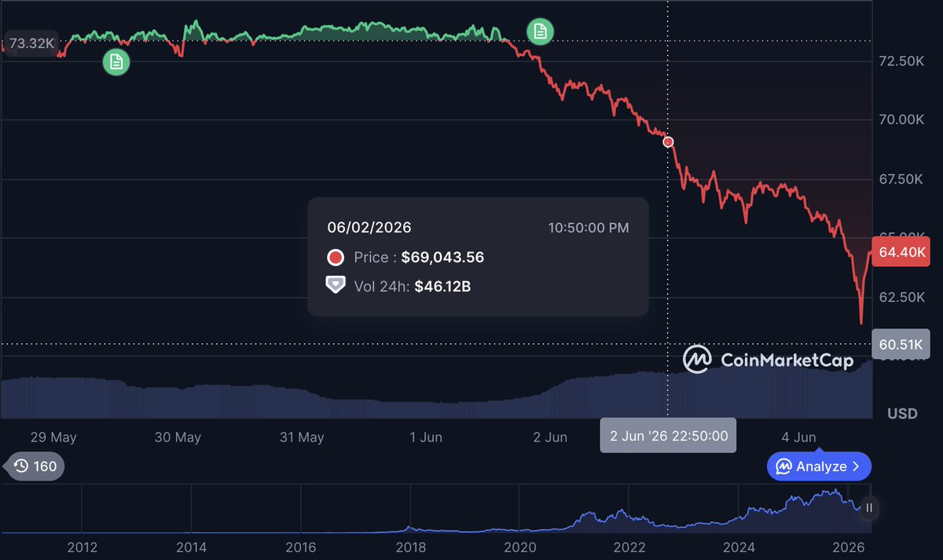Click the 30 May date axis label
The width and height of the screenshot is (943, 560).
[178, 437]
